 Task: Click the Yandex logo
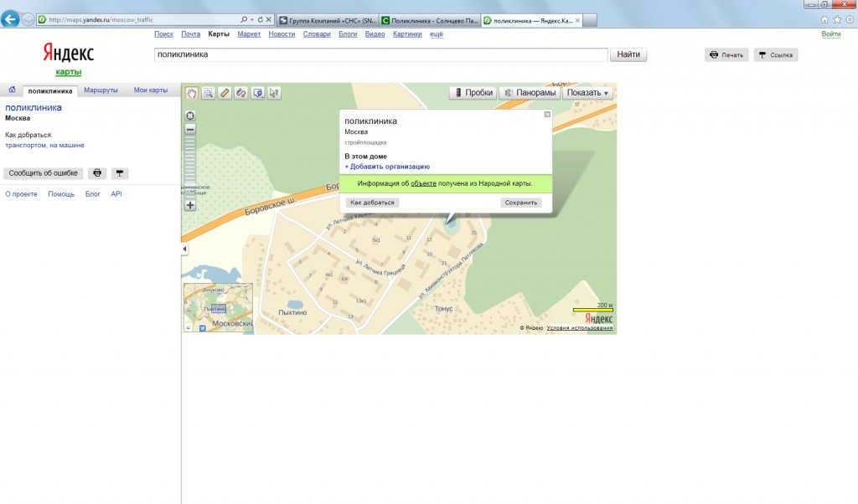point(69,54)
